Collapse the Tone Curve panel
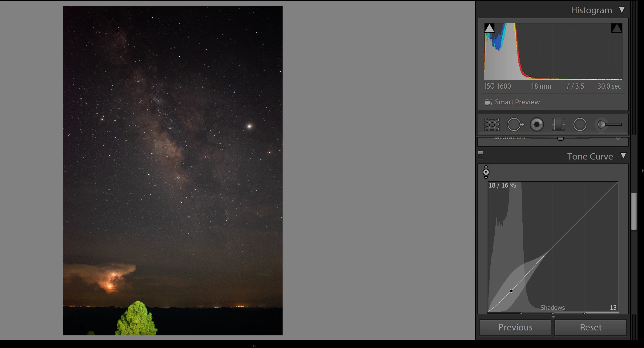This screenshot has height=348, width=644. (623, 156)
